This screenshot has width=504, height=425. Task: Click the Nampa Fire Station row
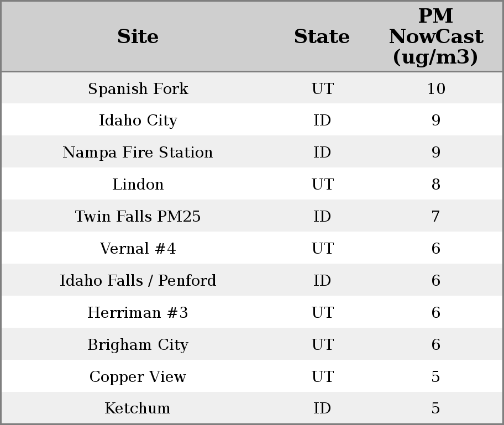click(138, 153)
